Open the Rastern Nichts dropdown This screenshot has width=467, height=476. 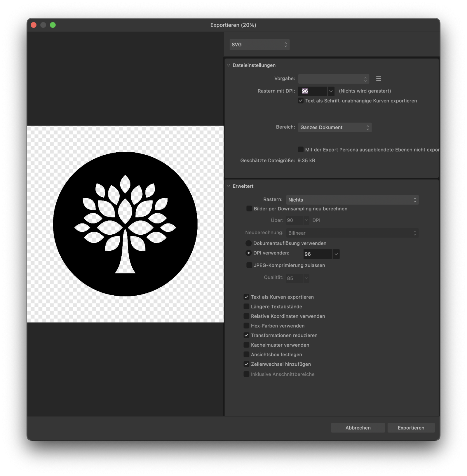click(x=352, y=200)
